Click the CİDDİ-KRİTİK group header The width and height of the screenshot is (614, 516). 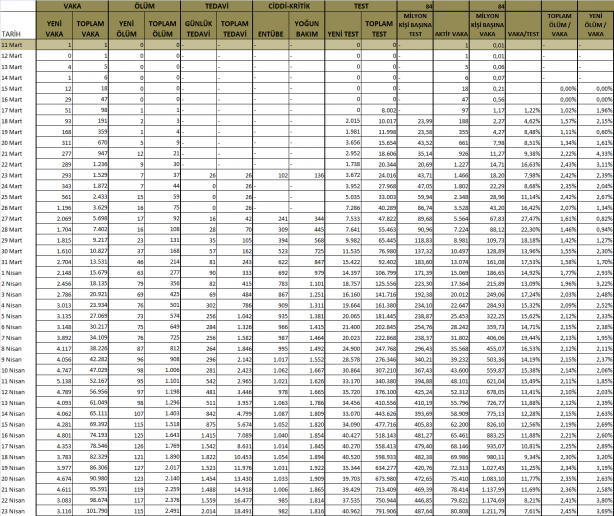pyautogui.click(x=289, y=6)
